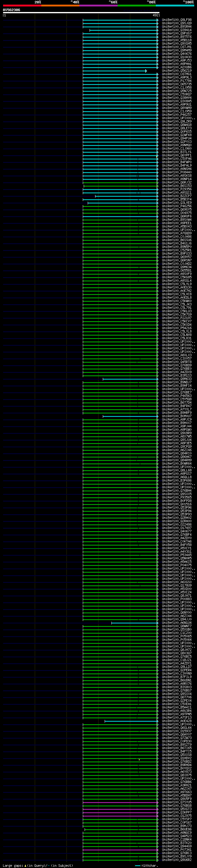Select UniRef100_Q9CPQ9 label
Viewport: 197px width, 868px height.
[x=177, y=447]
